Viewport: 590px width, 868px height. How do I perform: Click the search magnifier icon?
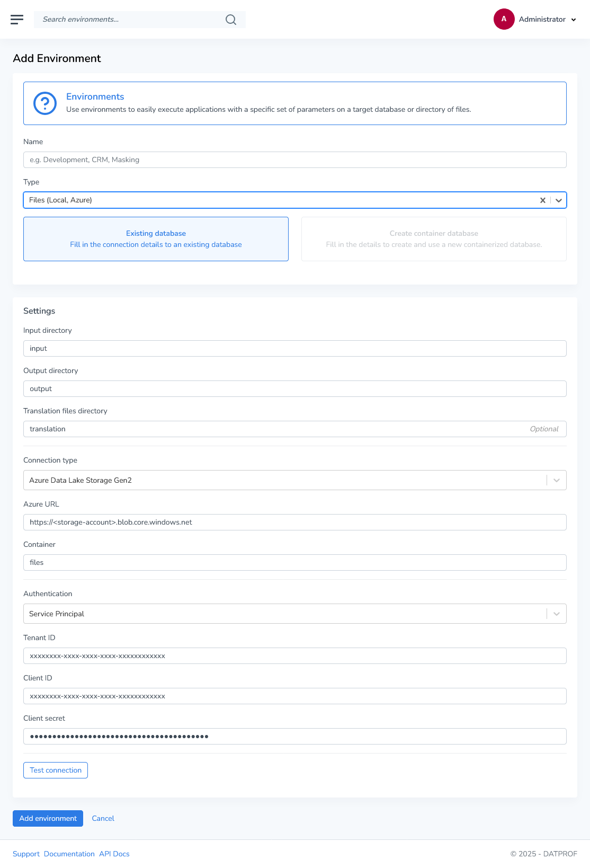[x=231, y=20]
